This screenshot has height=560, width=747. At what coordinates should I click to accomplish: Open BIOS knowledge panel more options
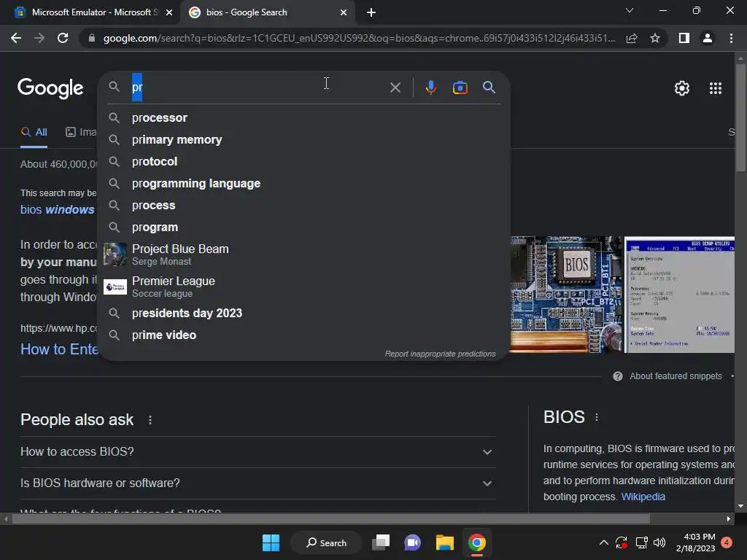(x=597, y=417)
